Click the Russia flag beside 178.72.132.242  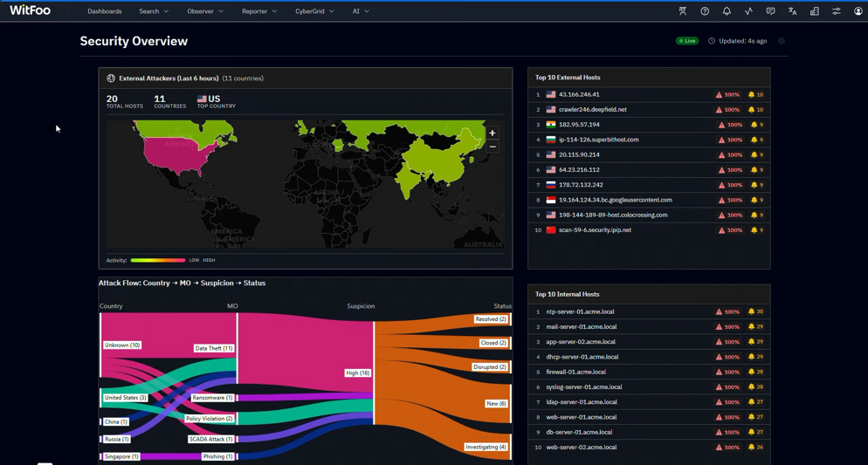[x=551, y=185]
